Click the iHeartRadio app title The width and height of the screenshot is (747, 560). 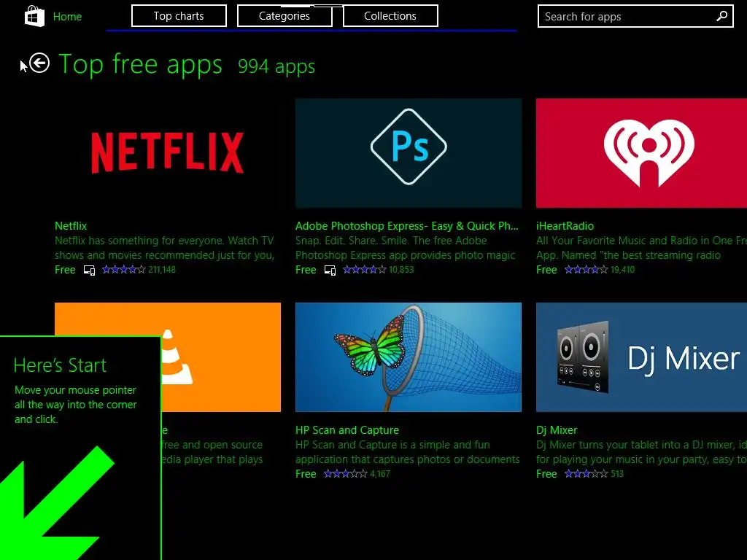coord(565,226)
